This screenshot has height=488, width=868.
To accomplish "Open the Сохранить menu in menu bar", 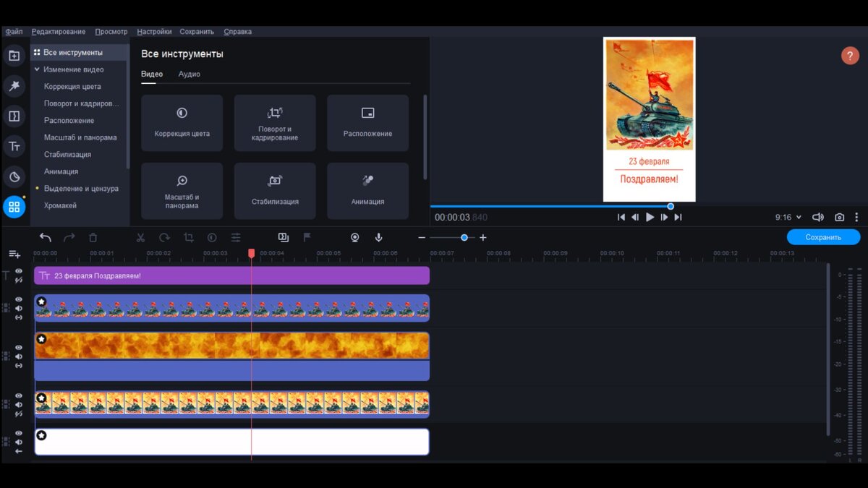I will point(197,32).
